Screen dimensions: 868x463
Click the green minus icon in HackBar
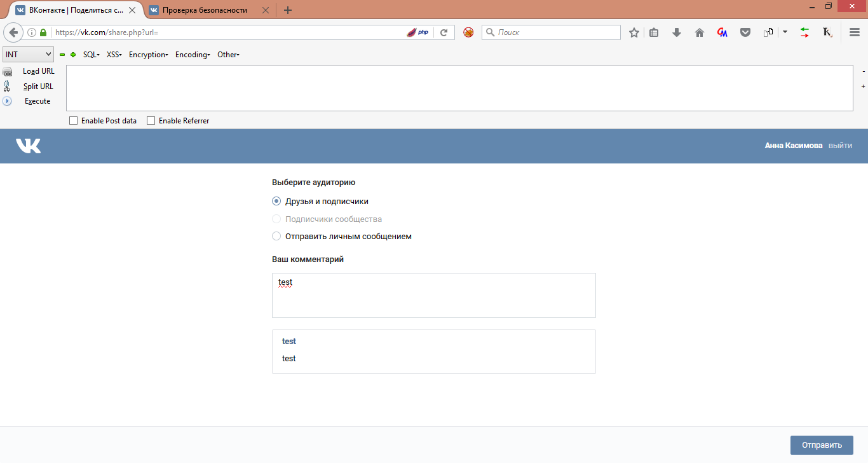click(62, 55)
